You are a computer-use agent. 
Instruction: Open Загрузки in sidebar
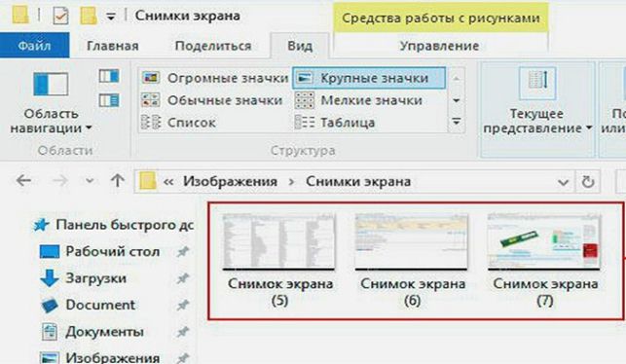pos(83,278)
